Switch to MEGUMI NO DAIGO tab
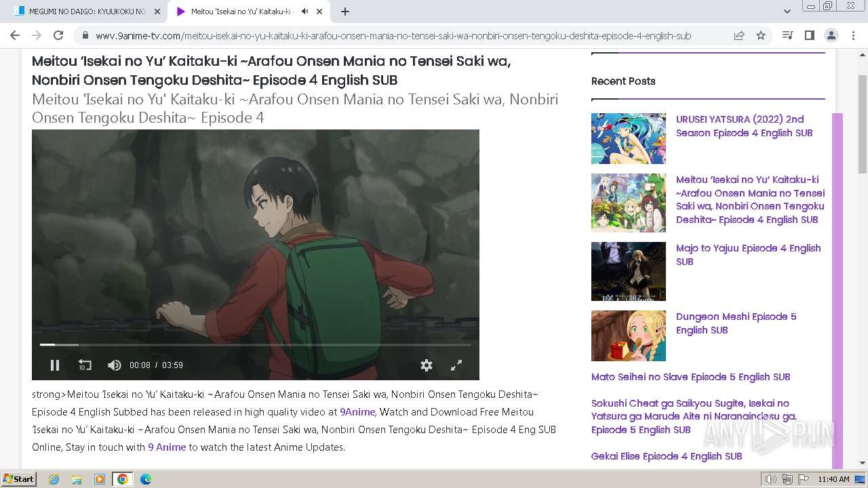868x488 pixels. [x=87, y=12]
